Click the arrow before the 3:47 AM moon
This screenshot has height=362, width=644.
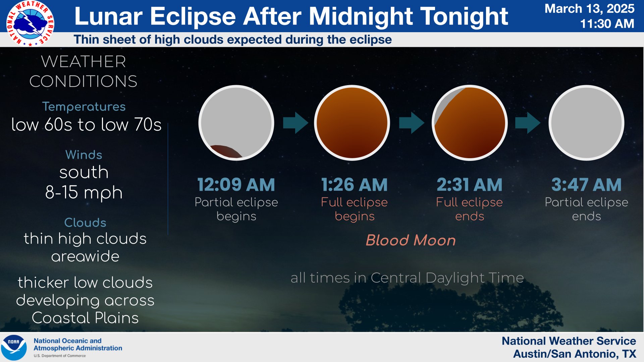[x=527, y=123]
